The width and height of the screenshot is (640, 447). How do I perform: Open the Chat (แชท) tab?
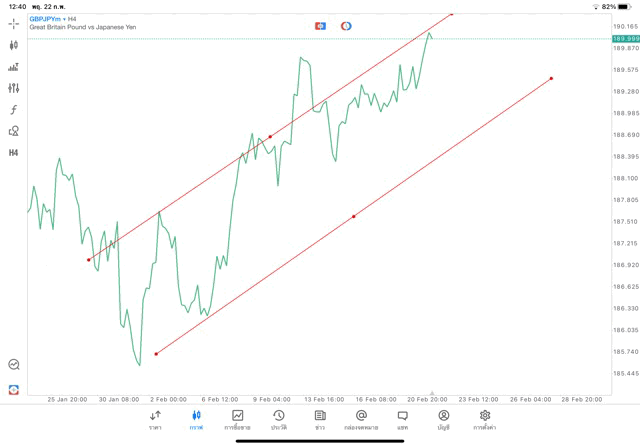402,419
